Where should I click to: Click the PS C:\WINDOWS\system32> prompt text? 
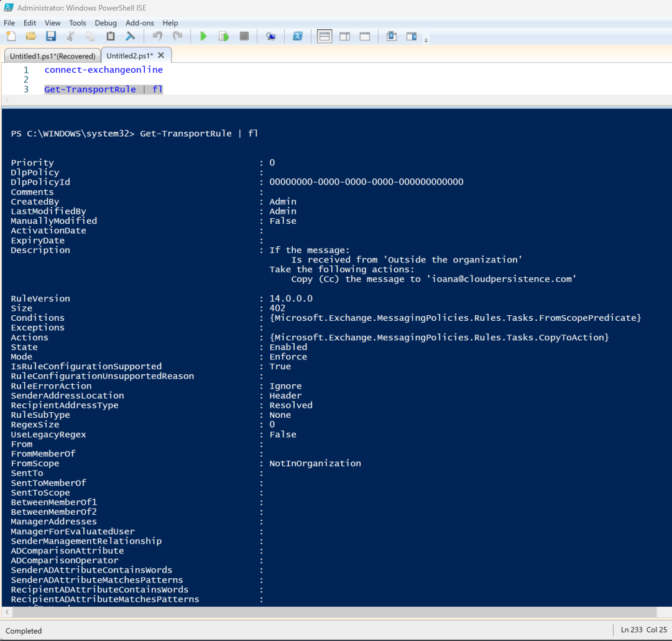coord(73,133)
